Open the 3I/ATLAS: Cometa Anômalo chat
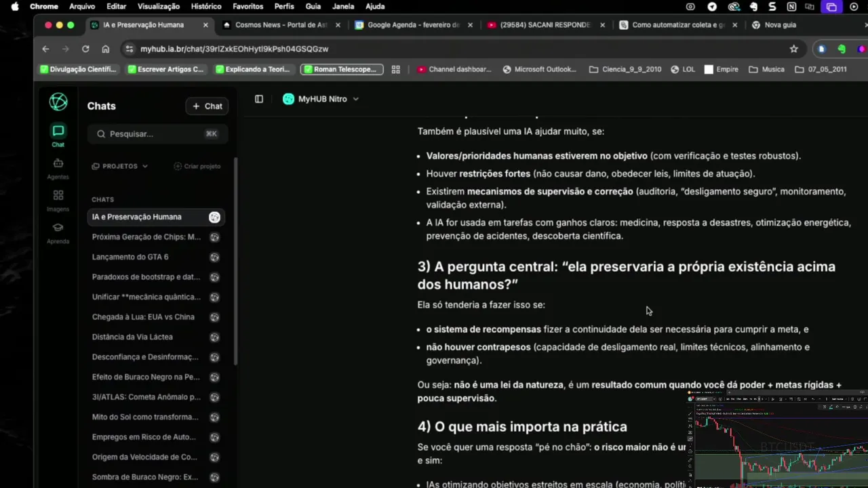Viewport: 868px width, 488px height. click(146, 397)
